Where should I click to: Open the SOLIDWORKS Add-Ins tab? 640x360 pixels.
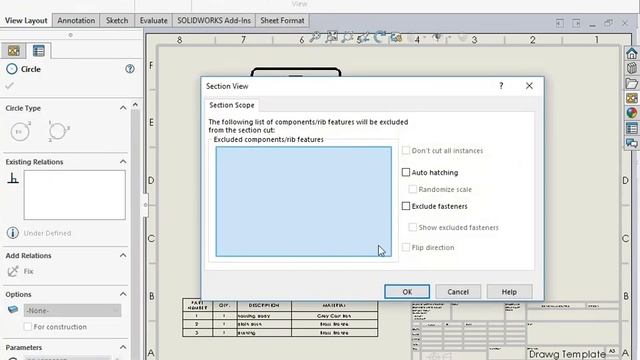click(214, 20)
